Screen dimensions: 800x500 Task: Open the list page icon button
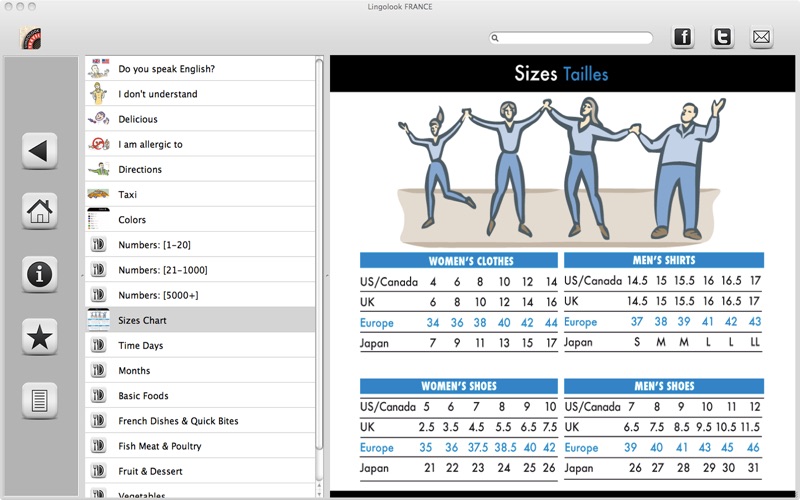click(x=39, y=401)
